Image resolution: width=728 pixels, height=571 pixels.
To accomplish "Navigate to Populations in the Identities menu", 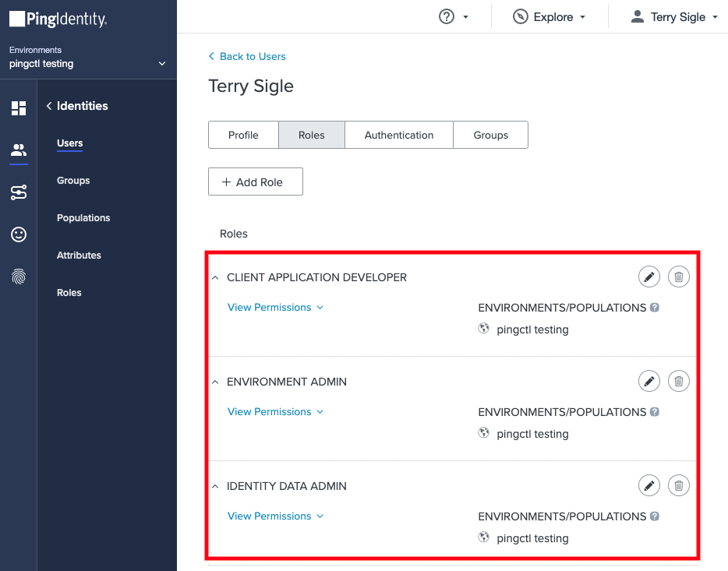I will (x=83, y=217).
